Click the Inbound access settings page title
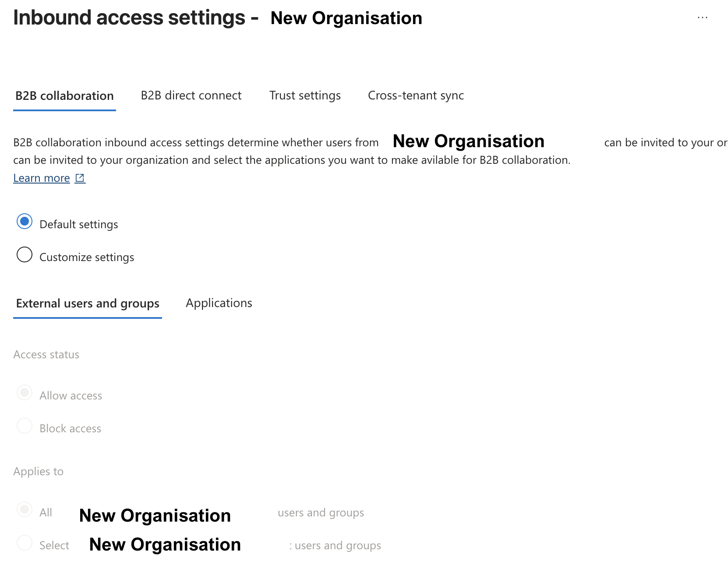728x586 pixels. point(129,18)
